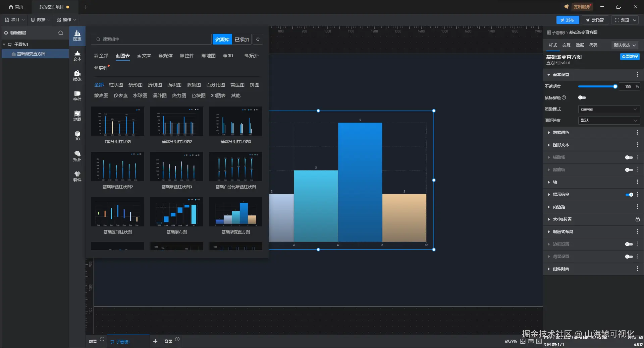Viewport: 644px width, 348px height.
Task: Switch to the 交互 properties tab
Action: coord(566,45)
